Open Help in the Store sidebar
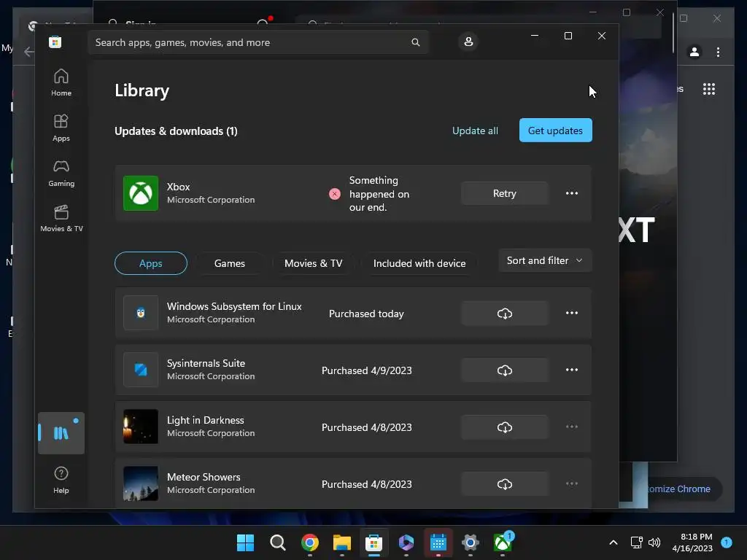This screenshot has height=560, width=747. 61,480
